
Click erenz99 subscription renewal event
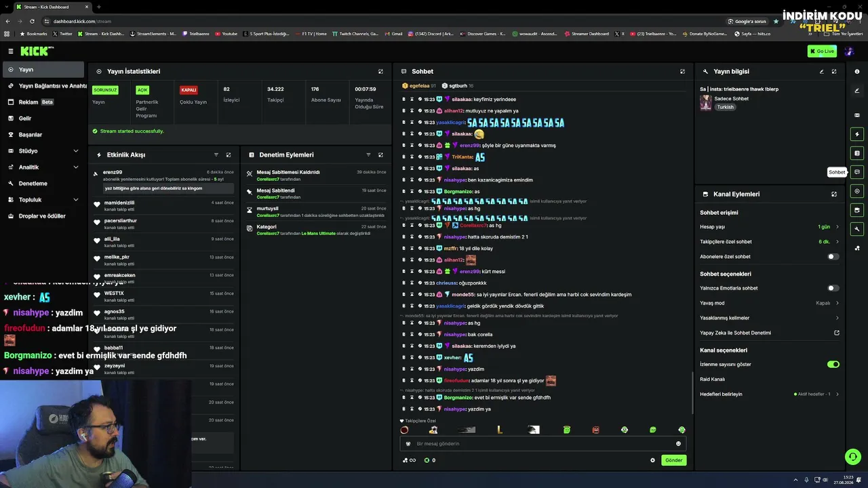[163, 180]
